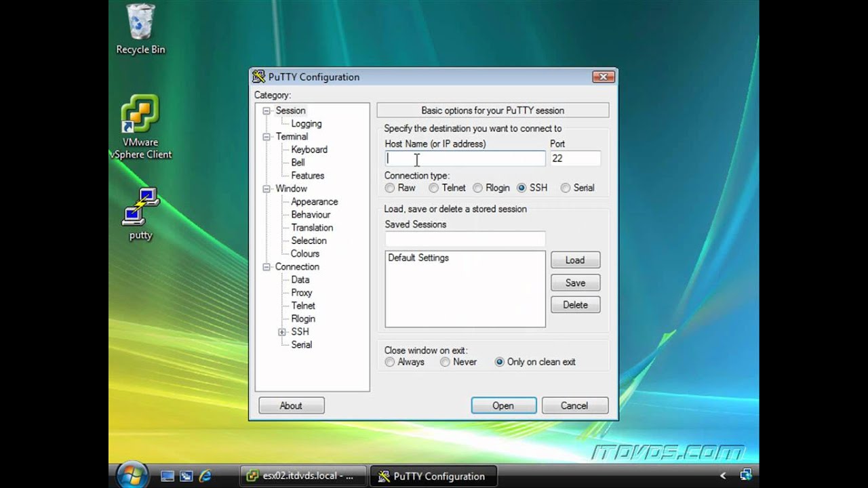Open Selection settings category
The image size is (868, 488).
[x=309, y=240]
